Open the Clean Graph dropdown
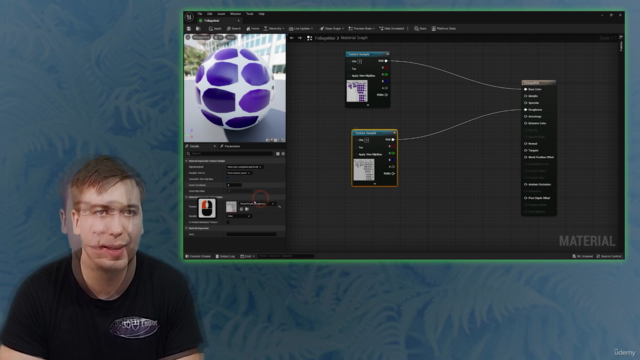This screenshot has width=640, height=360. (332, 29)
